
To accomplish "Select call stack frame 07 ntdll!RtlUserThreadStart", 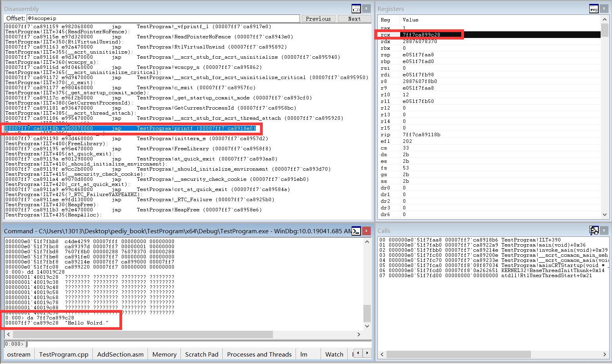I will [486, 276].
